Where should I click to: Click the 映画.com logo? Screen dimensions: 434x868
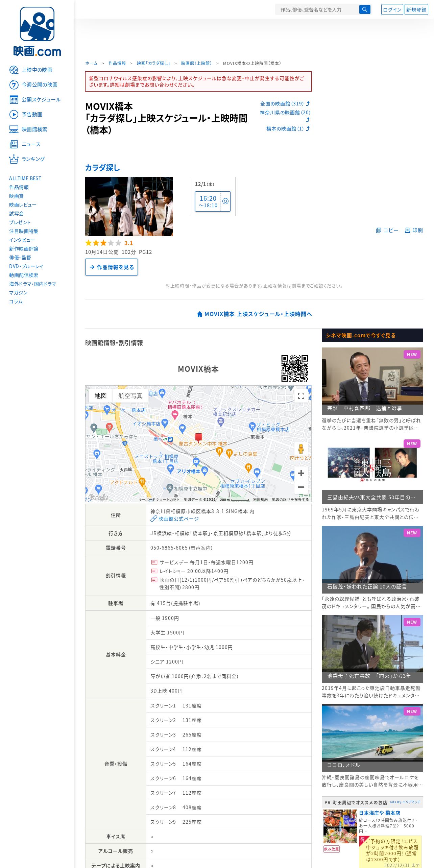click(x=37, y=31)
